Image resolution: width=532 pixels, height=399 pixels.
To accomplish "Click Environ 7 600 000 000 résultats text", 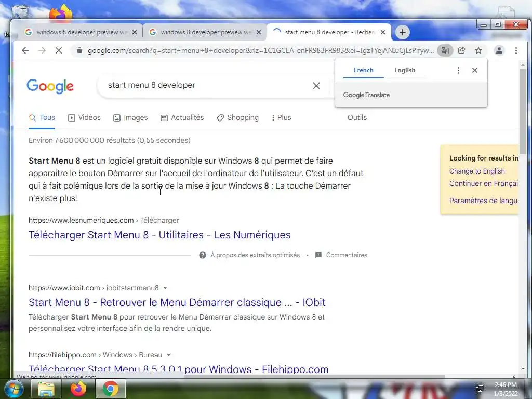I will click(x=109, y=140).
